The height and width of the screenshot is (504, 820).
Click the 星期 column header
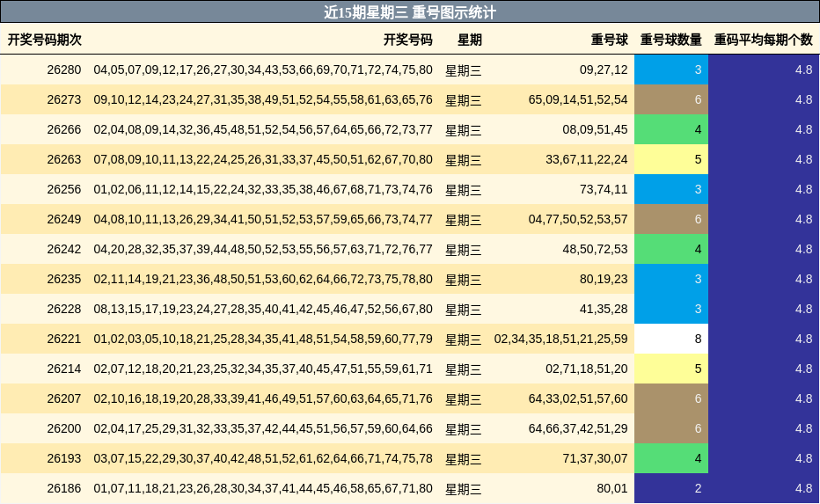click(470, 40)
